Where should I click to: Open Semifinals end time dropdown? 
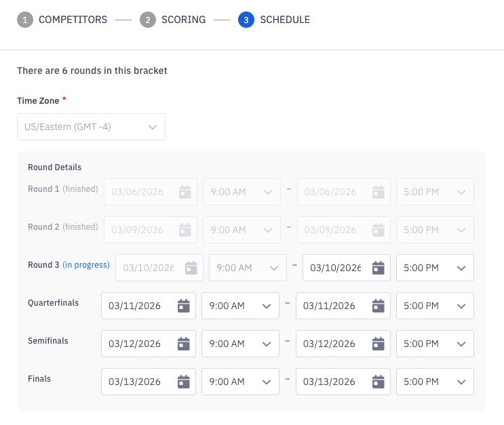click(x=435, y=344)
